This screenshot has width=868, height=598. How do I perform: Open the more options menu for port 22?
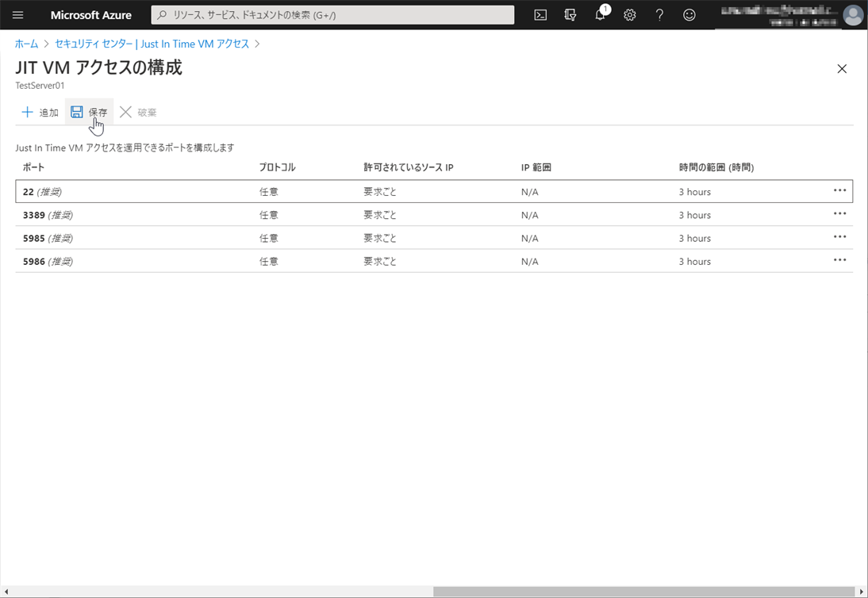tap(839, 190)
